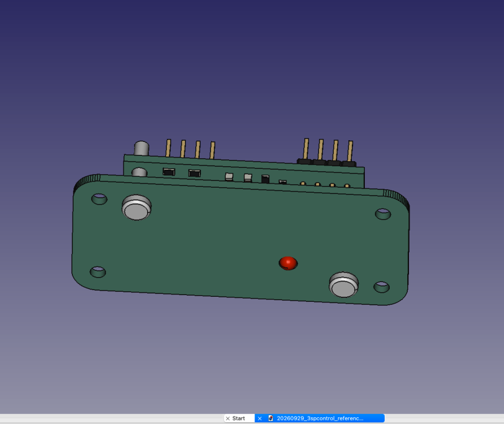Click the document icon on the 20260929_3spcontrol tab
504x424 pixels.
click(270, 418)
